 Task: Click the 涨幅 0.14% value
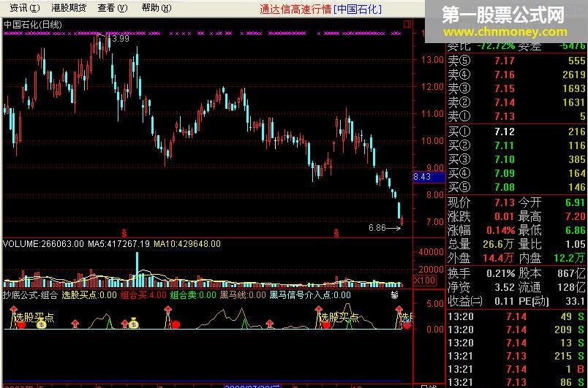coord(501,230)
